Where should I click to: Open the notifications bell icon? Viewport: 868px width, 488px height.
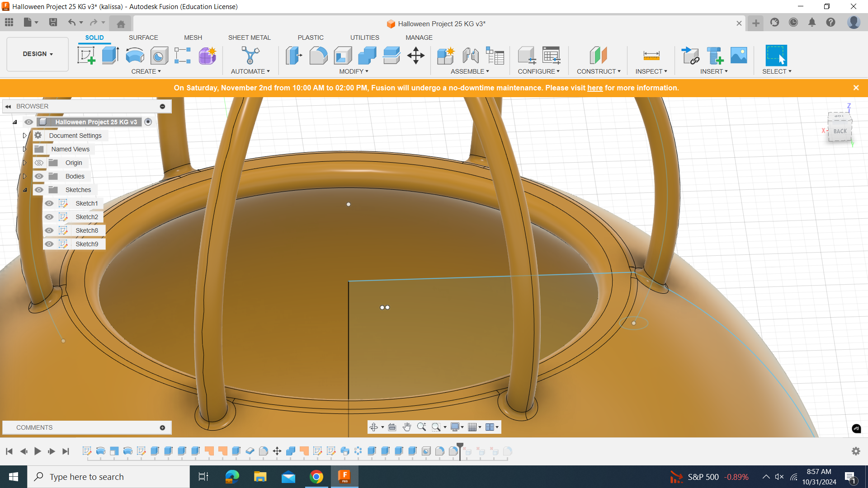click(812, 22)
